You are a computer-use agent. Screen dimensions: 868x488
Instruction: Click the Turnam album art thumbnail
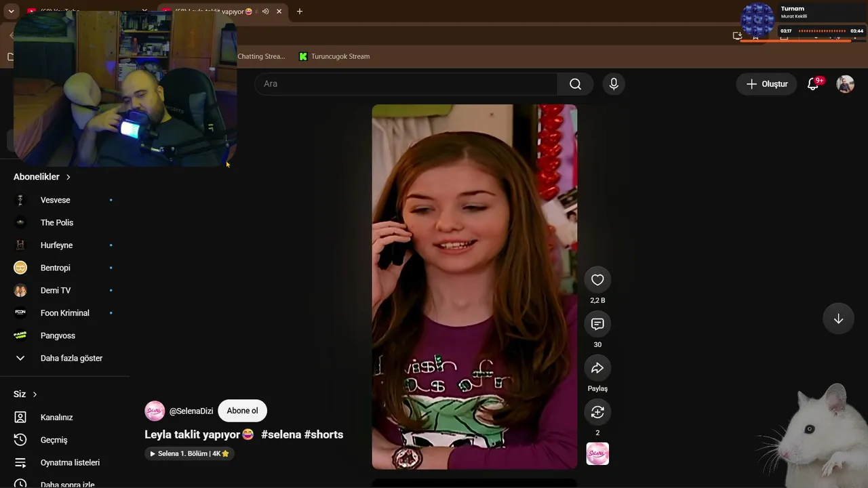point(757,20)
